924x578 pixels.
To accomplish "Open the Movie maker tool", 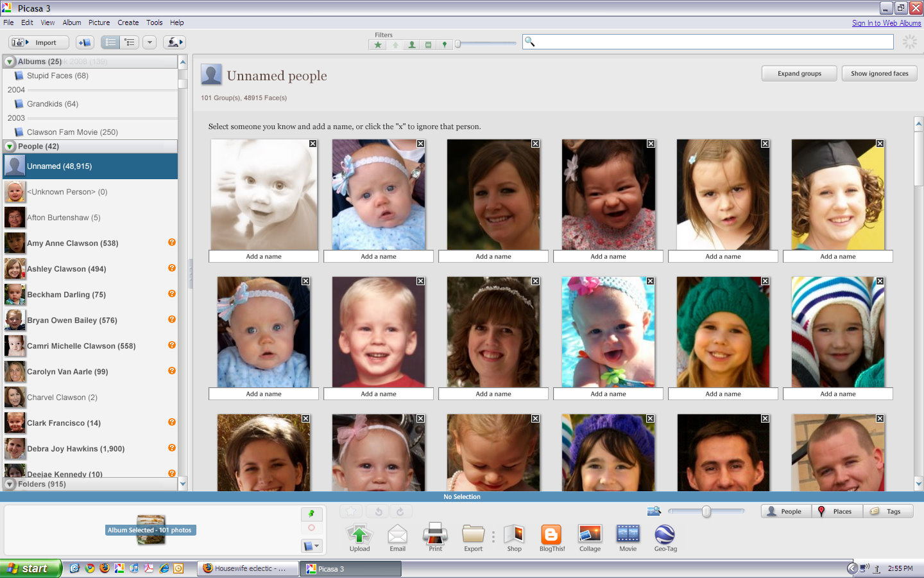I will pyautogui.click(x=628, y=538).
